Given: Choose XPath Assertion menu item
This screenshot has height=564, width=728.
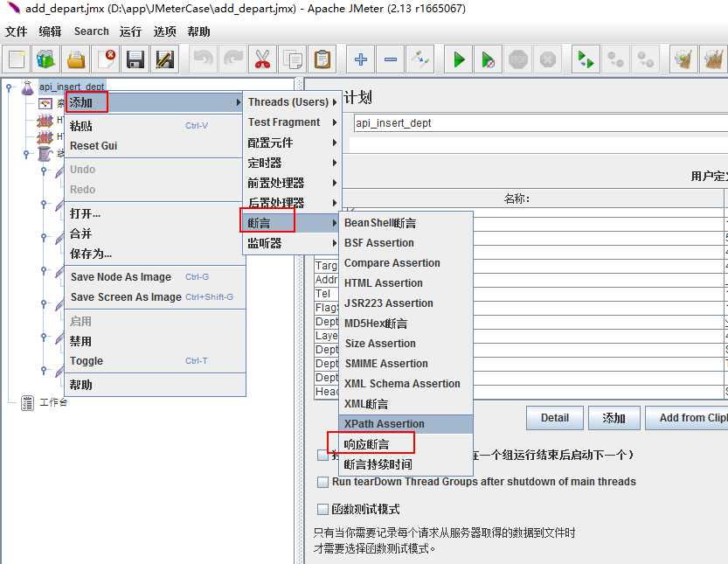Looking at the screenshot, I should pos(406,424).
